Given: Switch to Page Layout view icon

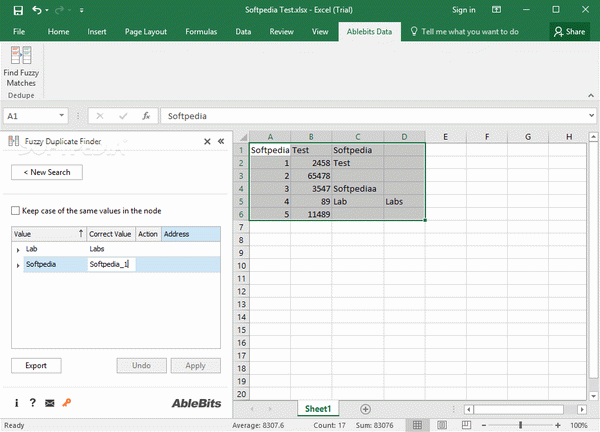Looking at the screenshot, I should click(x=442, y=425).
